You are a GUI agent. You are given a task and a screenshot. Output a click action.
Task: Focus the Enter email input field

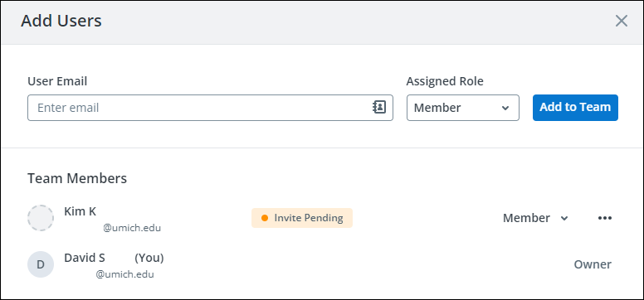(210, 108)
